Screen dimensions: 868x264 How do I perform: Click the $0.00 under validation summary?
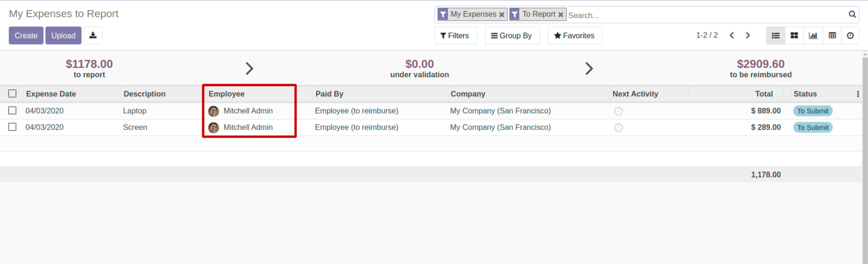click(x=419, y=68)
